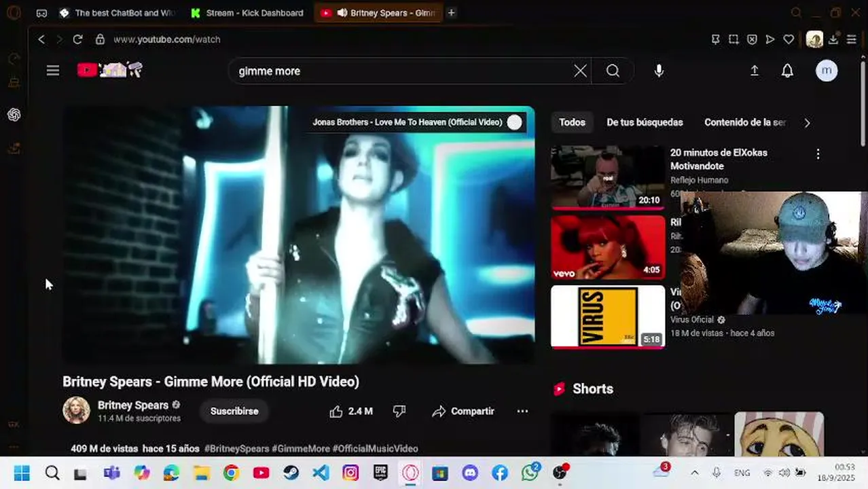Open the Opera main menu logo
This screenshot has width=868, height=489.
[x=14, y=12]
